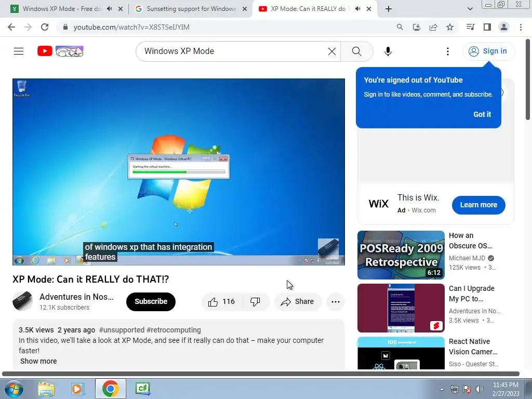Screen dimensions: 532x399
Task: Bookmark this page with star icon
Action: pyautogui.click(x=450, y=27)
